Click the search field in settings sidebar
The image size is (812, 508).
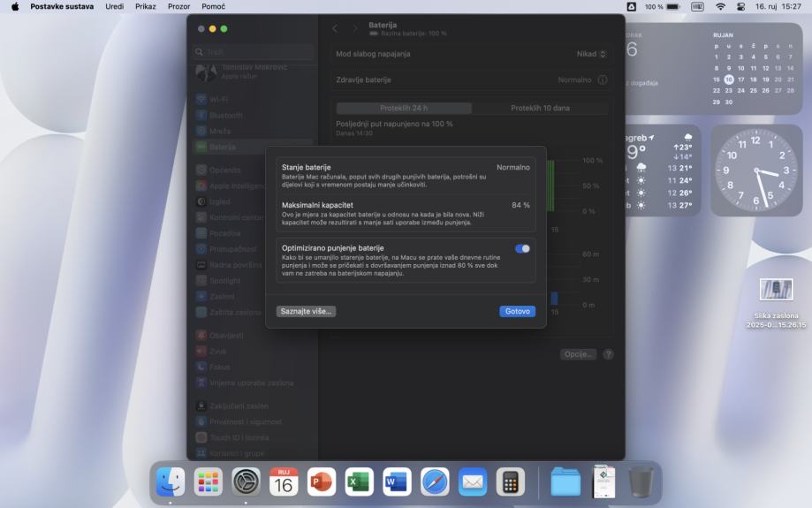coord(254,52)
